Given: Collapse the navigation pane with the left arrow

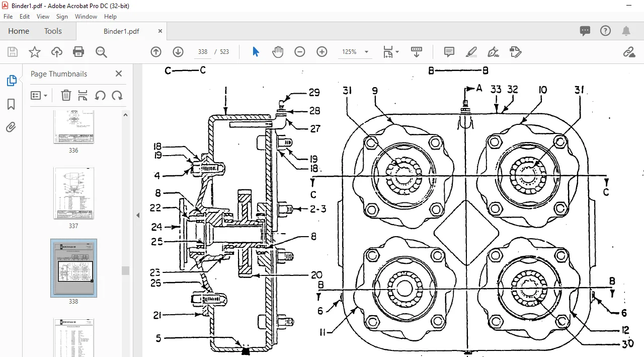Looking at the screenshot, I should click(138, 215).
